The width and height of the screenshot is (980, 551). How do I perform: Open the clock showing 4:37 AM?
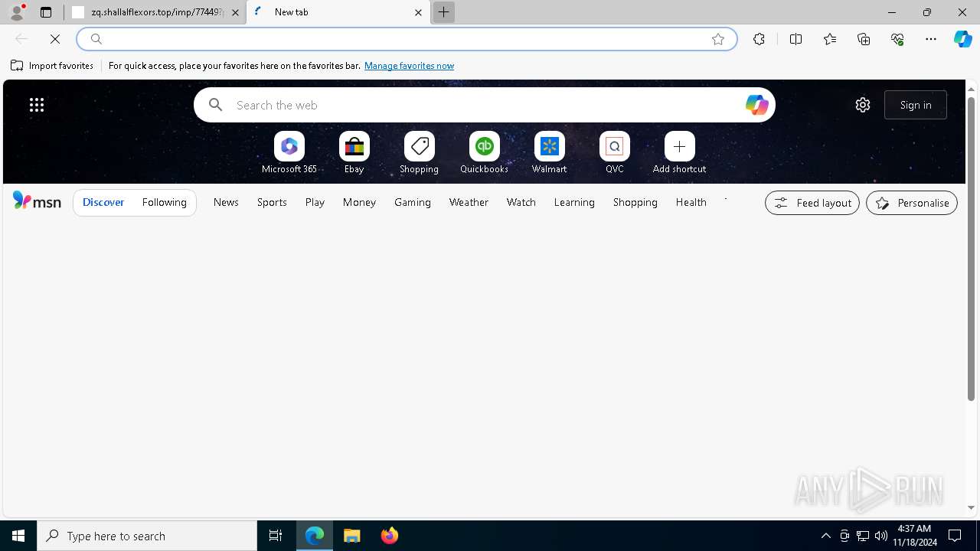(914, 536)
